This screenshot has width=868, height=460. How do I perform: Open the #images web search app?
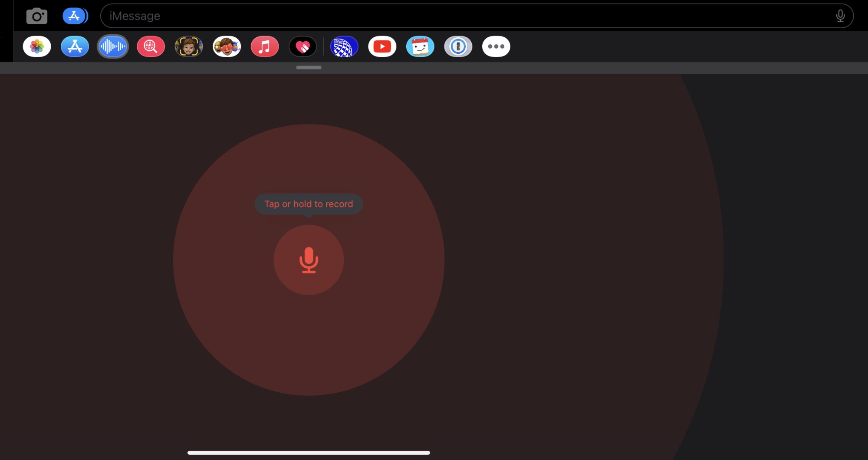(x=151, y=46)
